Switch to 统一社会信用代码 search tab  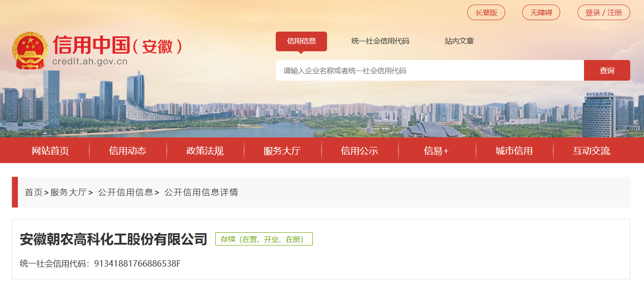coord(380,41)
